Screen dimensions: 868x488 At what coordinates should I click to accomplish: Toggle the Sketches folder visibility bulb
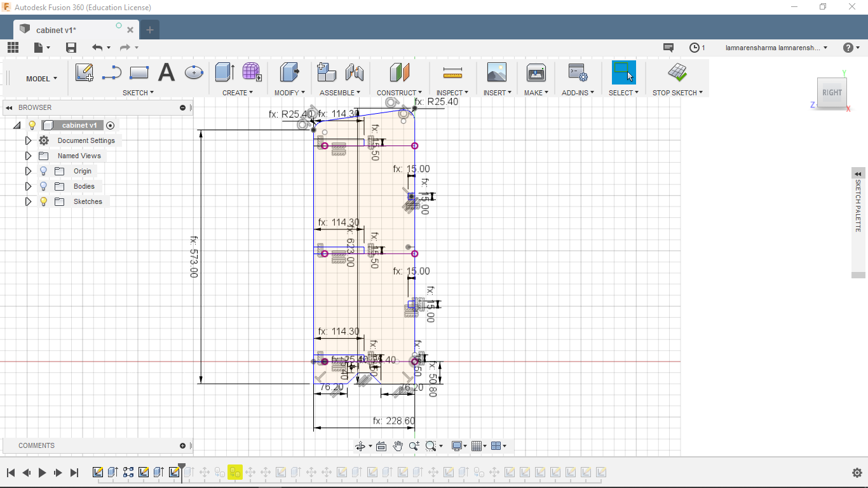click(x=43, y=201)
